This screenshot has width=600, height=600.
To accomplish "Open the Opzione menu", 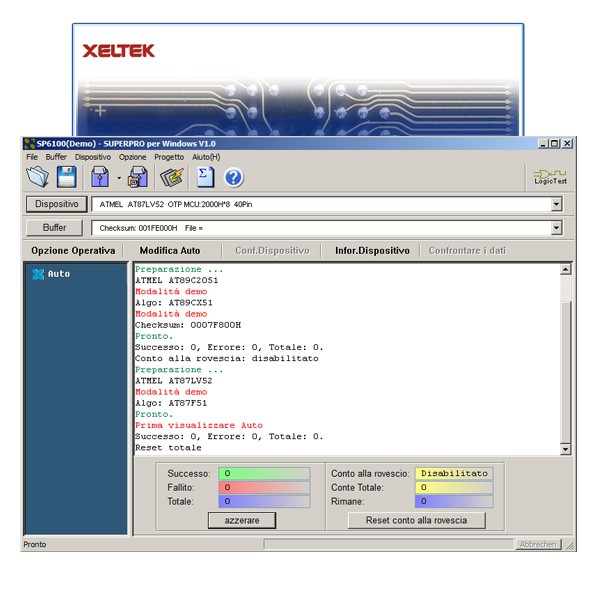I will 132,157.
